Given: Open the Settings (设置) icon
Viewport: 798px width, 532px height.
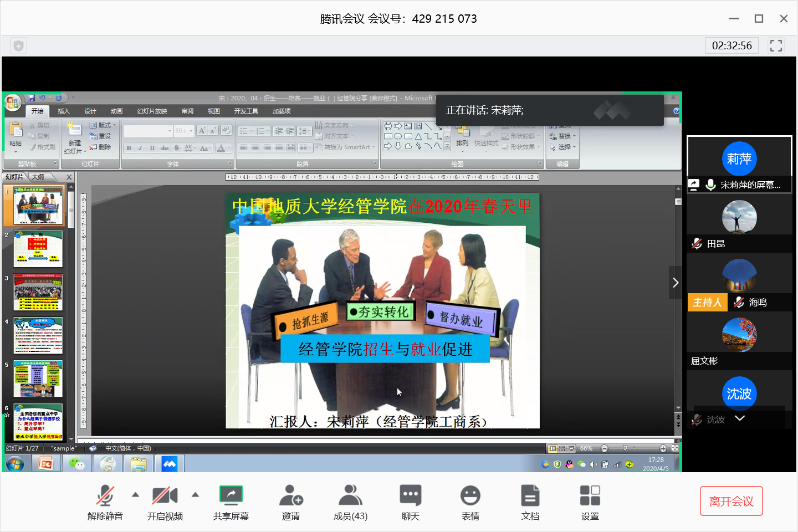Looking at the screenshot, I should click(590, 502).
